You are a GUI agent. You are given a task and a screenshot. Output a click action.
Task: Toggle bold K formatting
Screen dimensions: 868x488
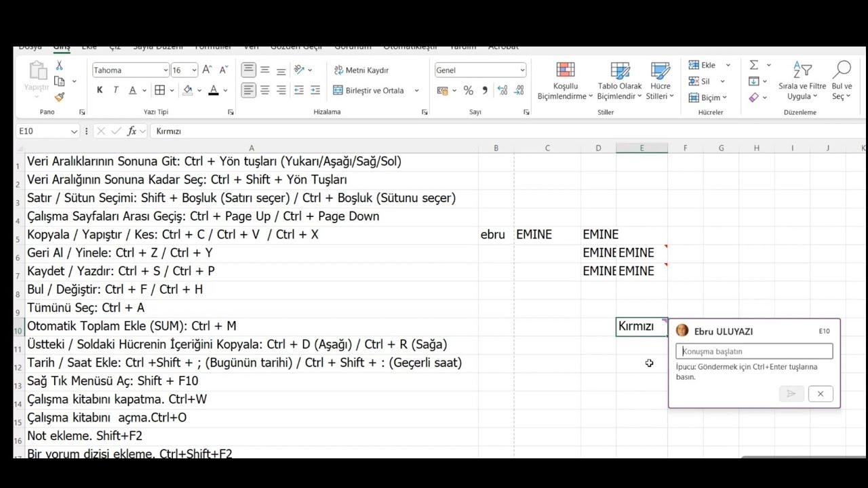[100, 90]
